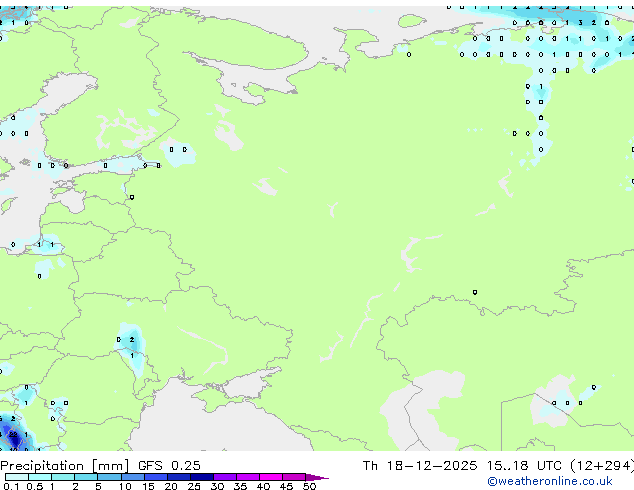Click the 10–15 mm legend color segment
This screenshot has width=634, height=490.
click(133, 477)
